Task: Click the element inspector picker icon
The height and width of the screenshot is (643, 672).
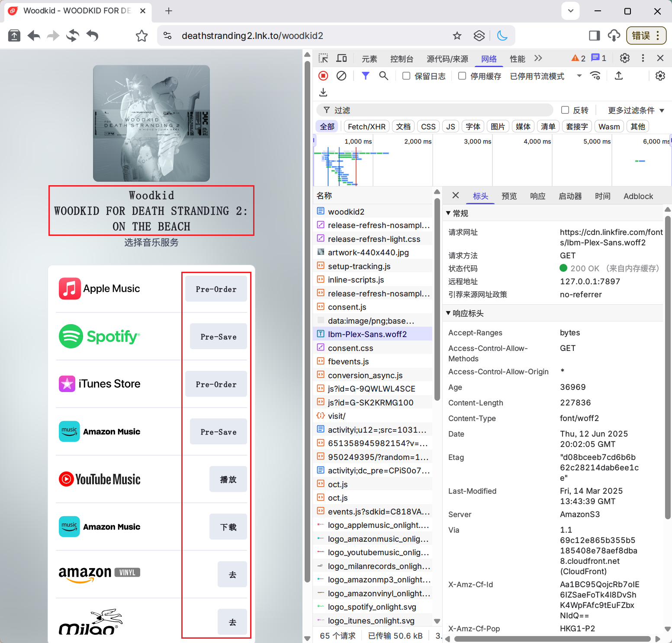Action: [323, 58]
